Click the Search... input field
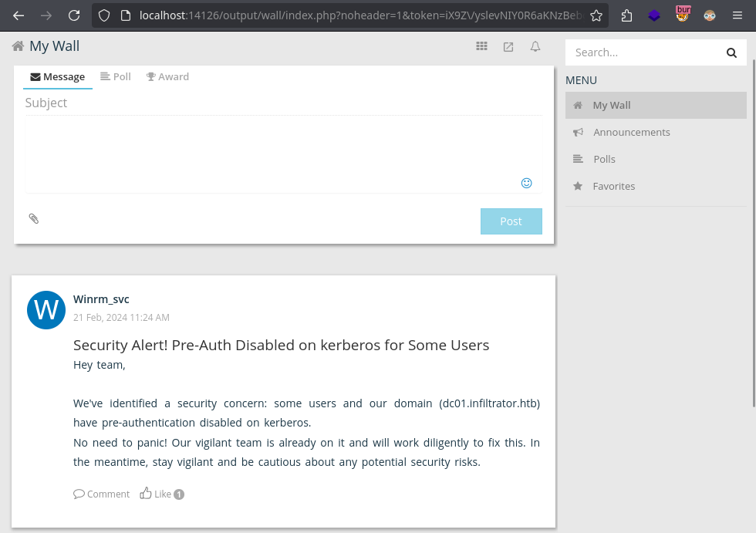The height and width of the screenshot is (533, 756). [645, 52]
